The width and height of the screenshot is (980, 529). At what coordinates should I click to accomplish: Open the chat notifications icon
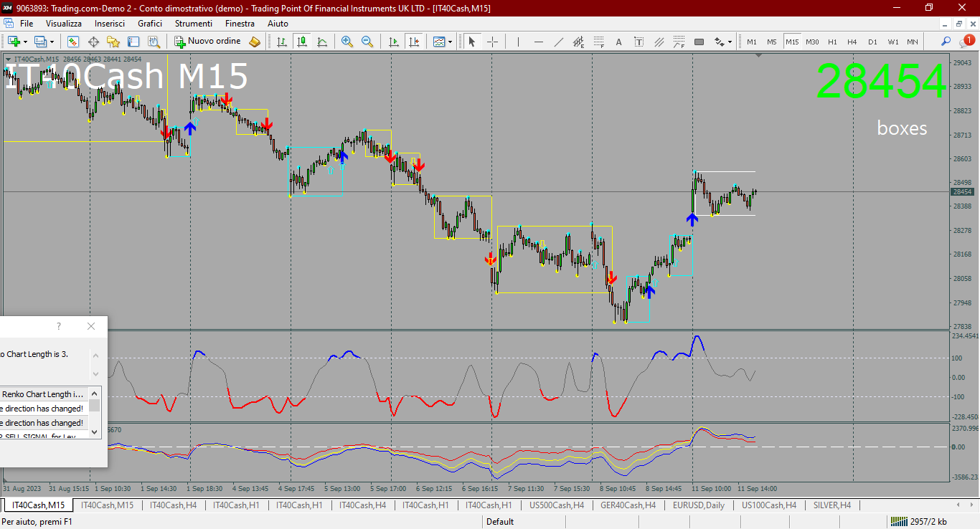[966, 41]
